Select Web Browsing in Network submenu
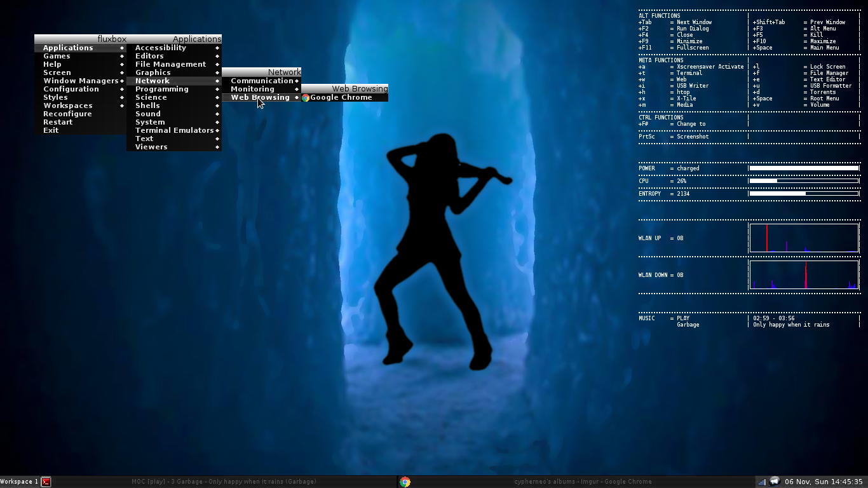This screenshot has width=868, height=488. pos(261,98)
